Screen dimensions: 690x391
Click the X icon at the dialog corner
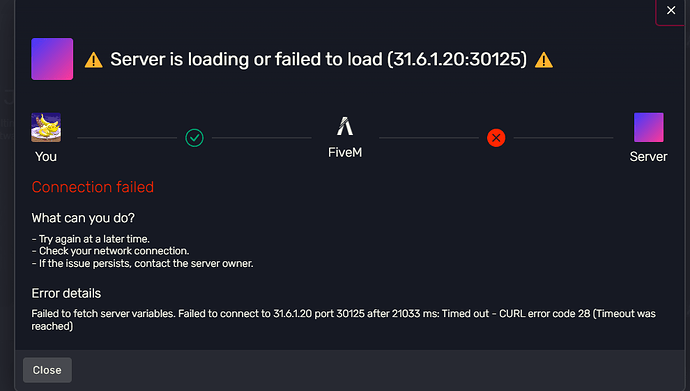pyautogui.click(x=671, y=10)
